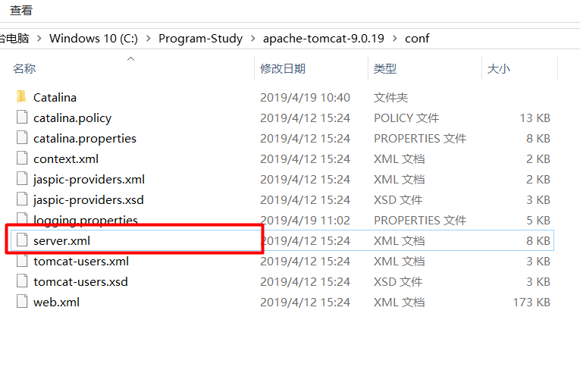Click the jaspic-providers.xml file icon

[22, 179]
